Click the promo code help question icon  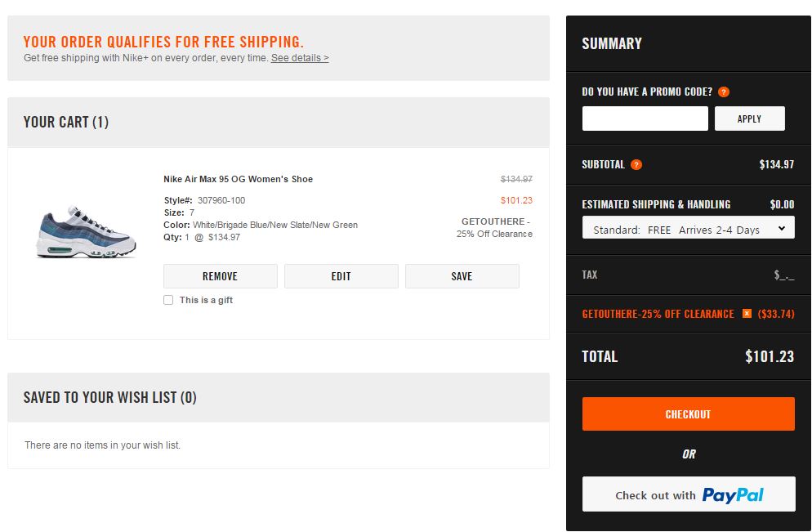point(724,92)
